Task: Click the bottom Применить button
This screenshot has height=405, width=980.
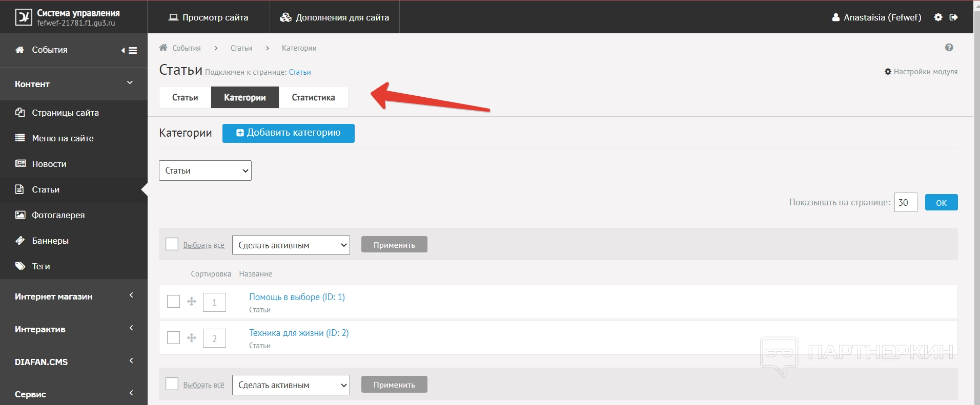Action: tap(394, 385)
